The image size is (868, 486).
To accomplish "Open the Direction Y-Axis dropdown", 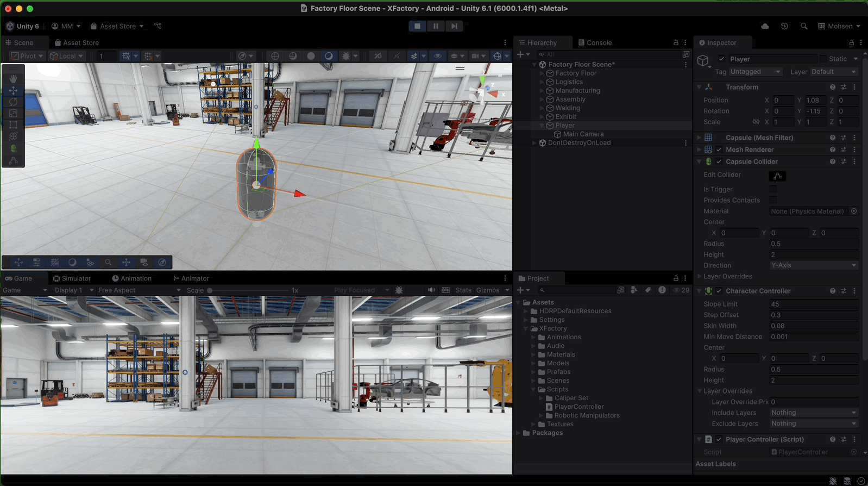I will point(813,265).
